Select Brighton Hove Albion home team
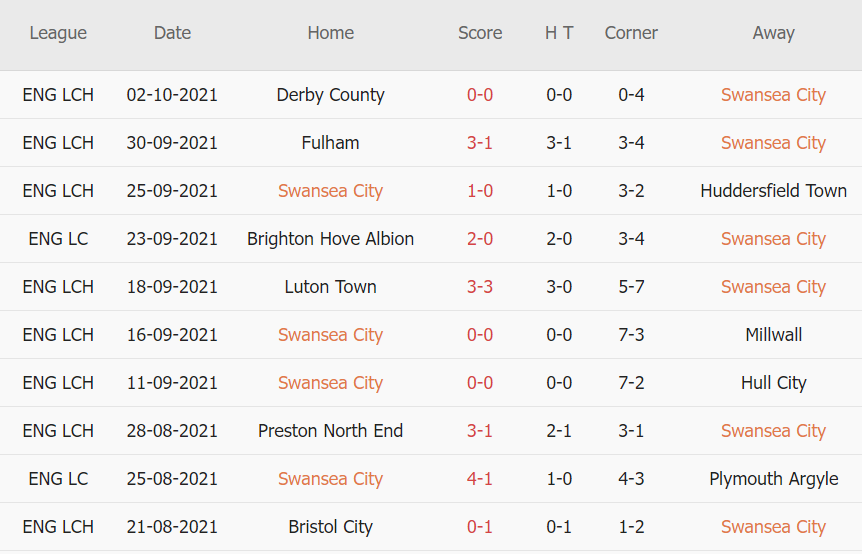Viewport: 862px width, 554px height. [x=330, y=239]
